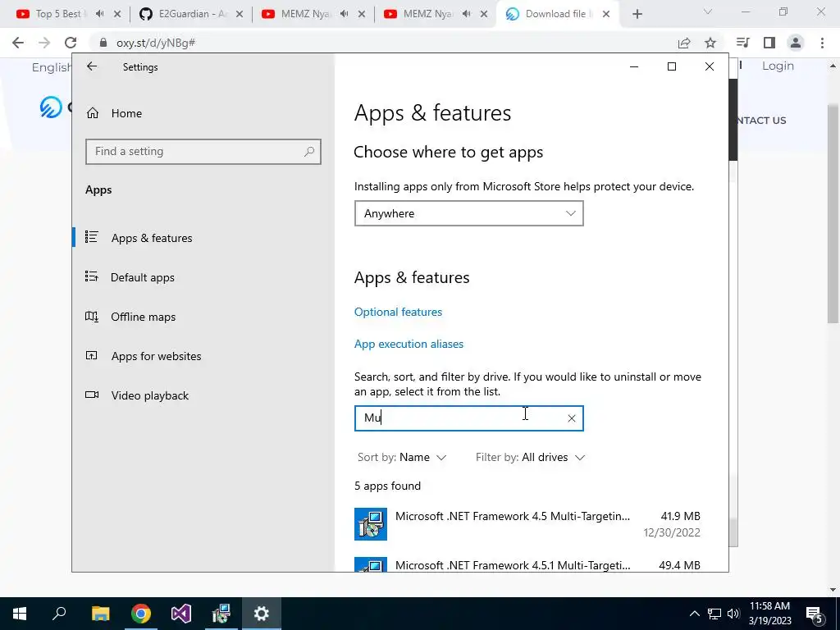The image size is (840, 630).
Task: Open the Windows Start menu
Action: [x=20, y=614]
